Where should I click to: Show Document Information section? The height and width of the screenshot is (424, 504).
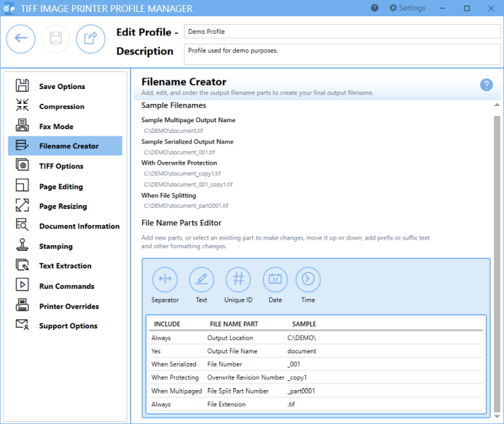click(x=65, y=226)
